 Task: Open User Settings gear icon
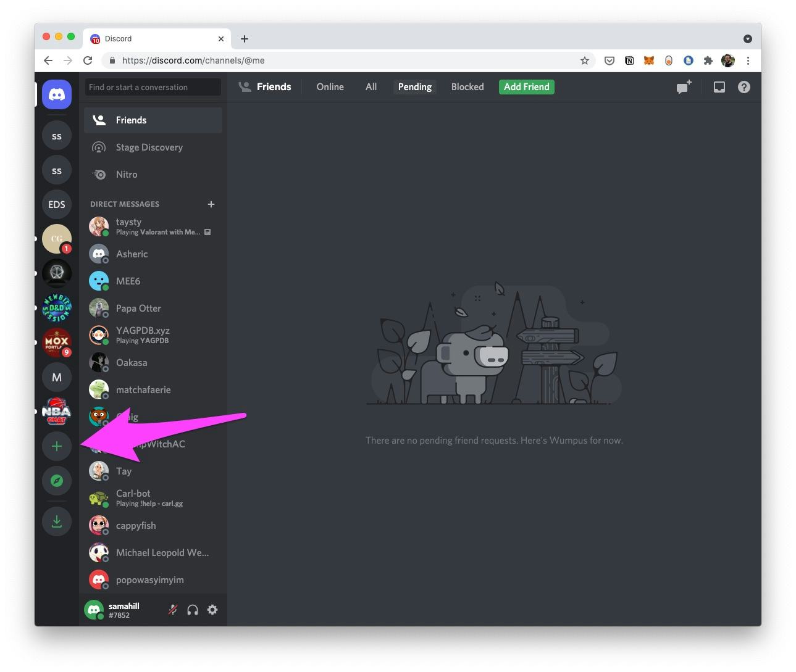point(212,610)
